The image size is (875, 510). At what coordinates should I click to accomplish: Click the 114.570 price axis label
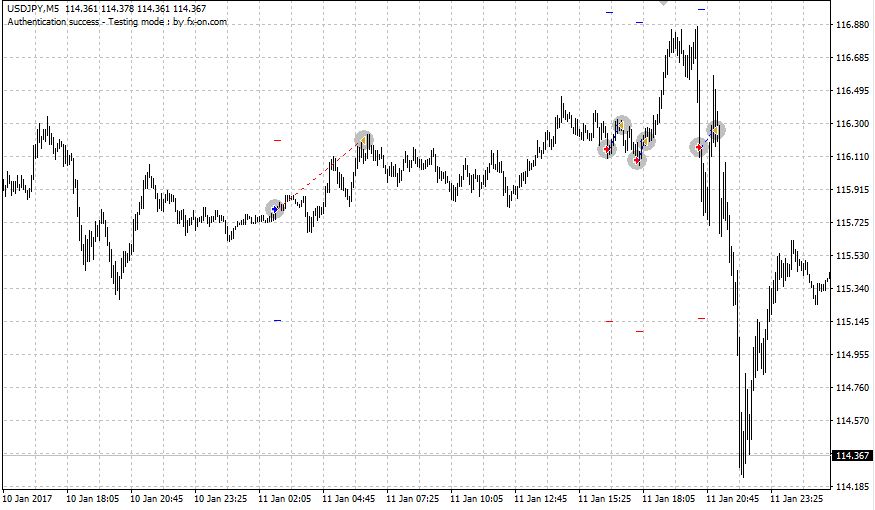coord(853,421)
